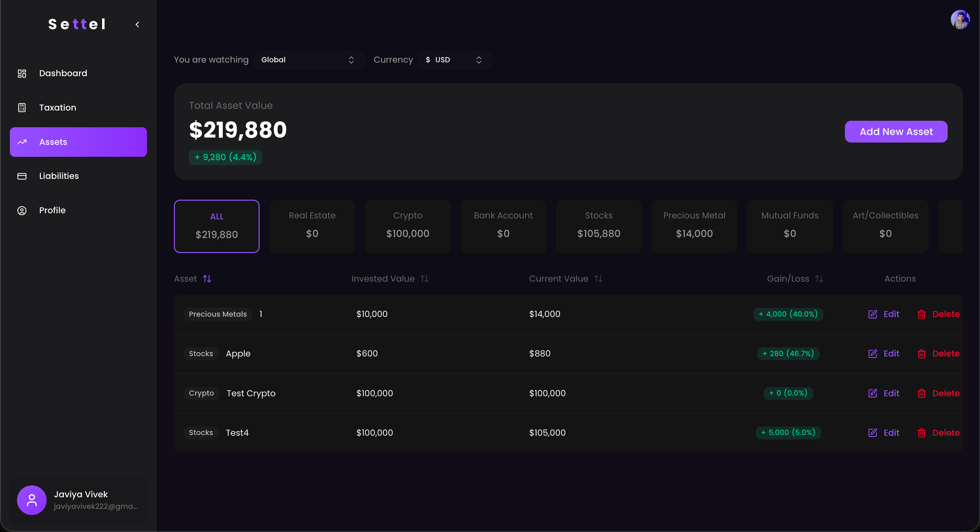Click the Liabilities card icon
Viewport: 980px width, 532px height.
pyautogui.click(x=22, y=176)
